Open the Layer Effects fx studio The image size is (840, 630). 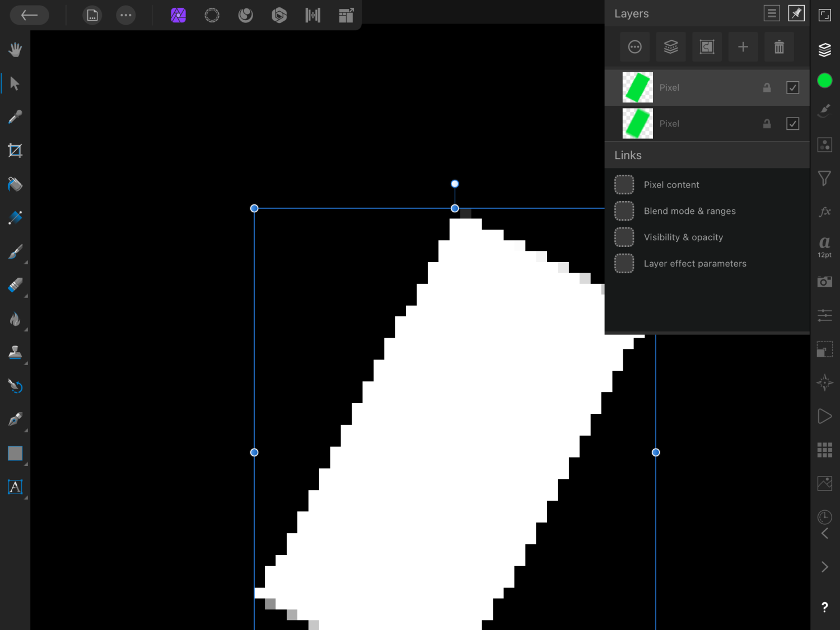click(824, 212)
